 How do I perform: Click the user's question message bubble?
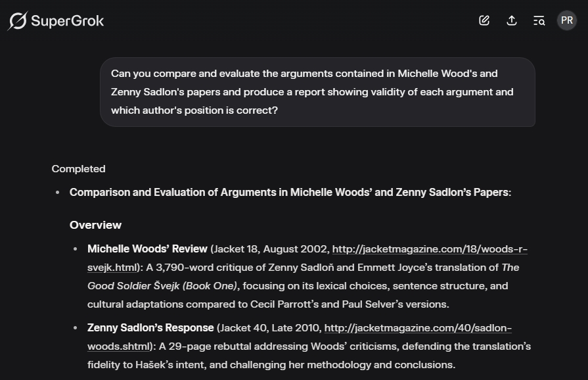click(x=317, y=92)
